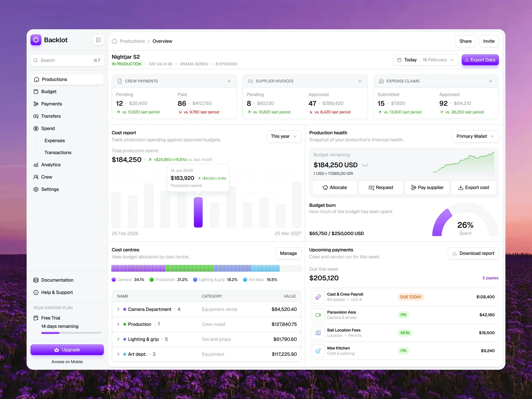Expand the Production cost centre row
Image resolution: width=532 pixels, height=399 pixels.
coord(118,325)
